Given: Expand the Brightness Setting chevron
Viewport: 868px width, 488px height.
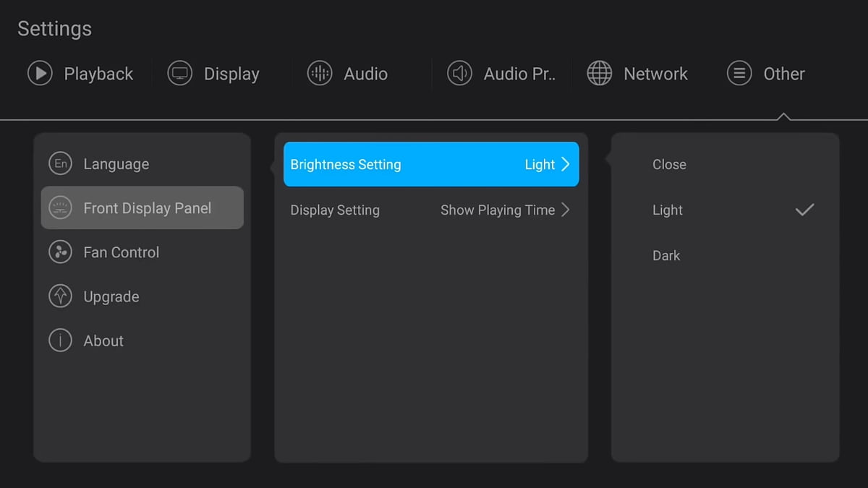Looking at the screenshot, I should 566,164.
